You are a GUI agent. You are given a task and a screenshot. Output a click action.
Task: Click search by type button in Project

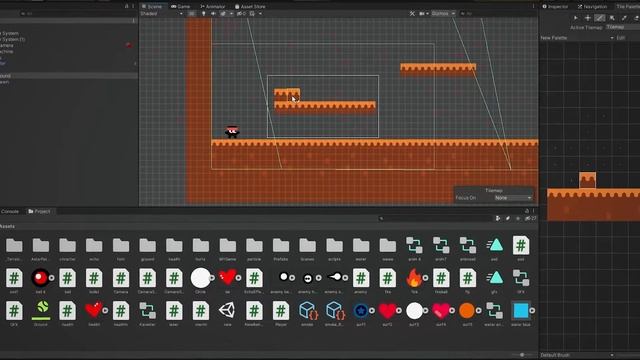click(x=498, y=218)
